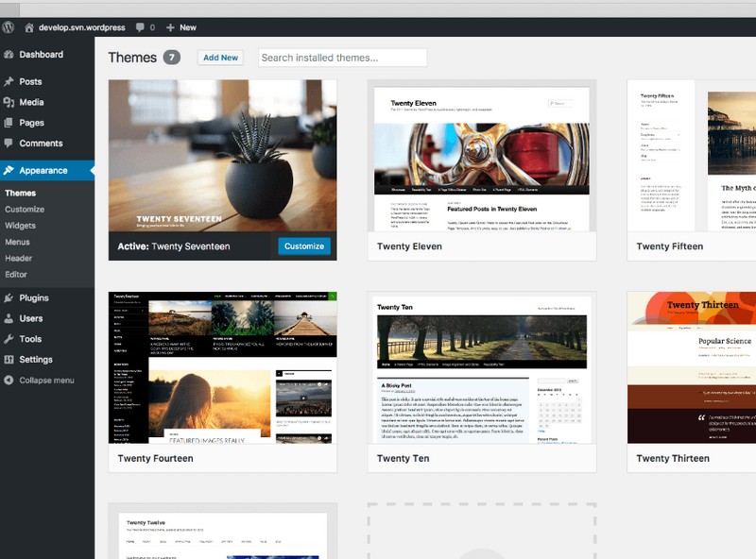Click the Pages document icon
Screen dimensions: 756x559
(x=9, y=123)
